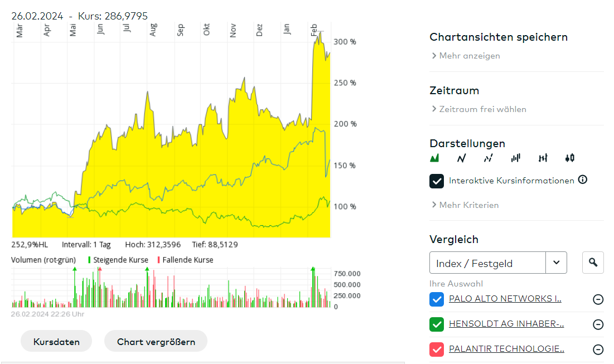
Task: Remove PALO ALTO NETWORKS via minus icon
Action: click(x=598, y=299)
